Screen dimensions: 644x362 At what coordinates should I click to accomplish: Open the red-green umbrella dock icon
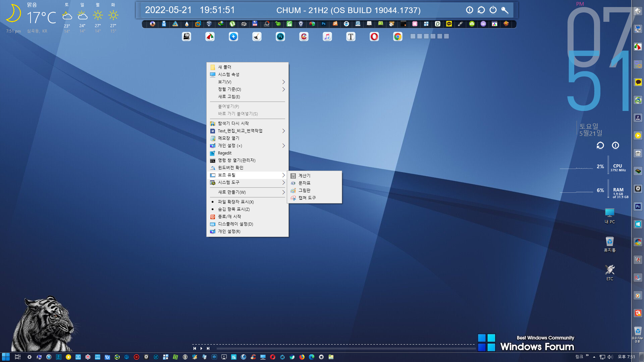pos(210,37)
